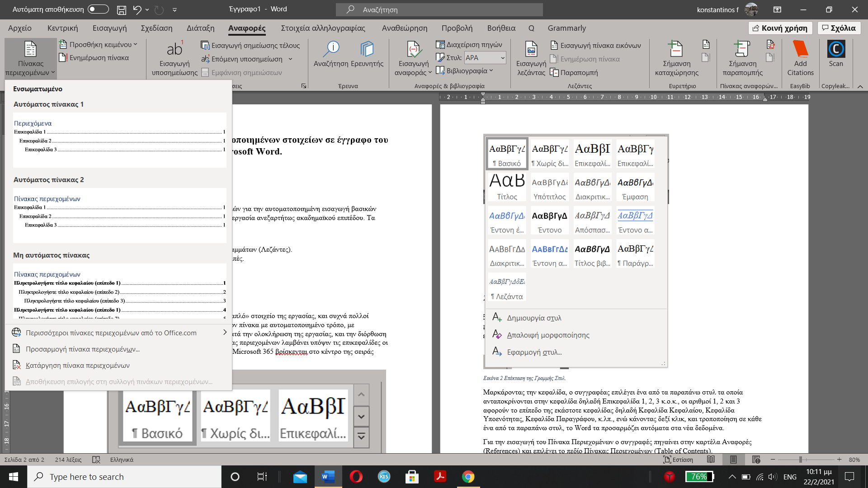Click the 214 λέξεις word count

click(68, 460)
